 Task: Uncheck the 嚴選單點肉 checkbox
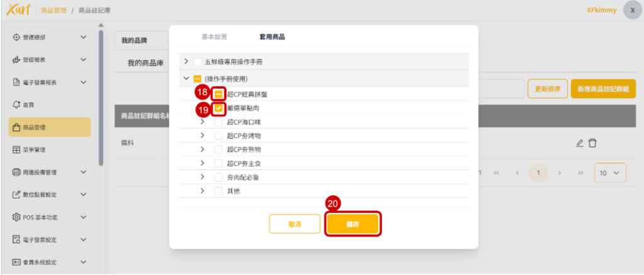pos(218,108)
